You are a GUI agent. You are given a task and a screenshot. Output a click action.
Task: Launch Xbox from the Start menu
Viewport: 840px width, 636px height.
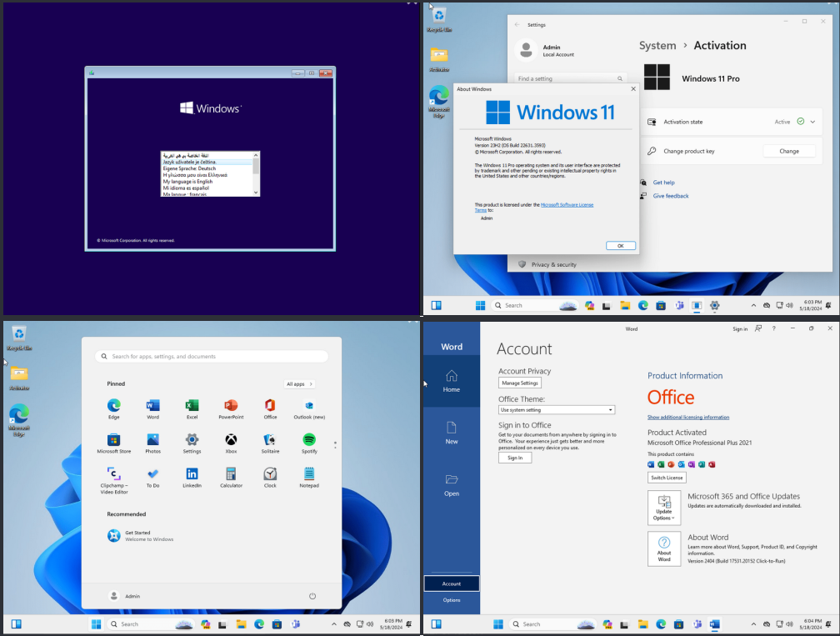click(231, 443)
